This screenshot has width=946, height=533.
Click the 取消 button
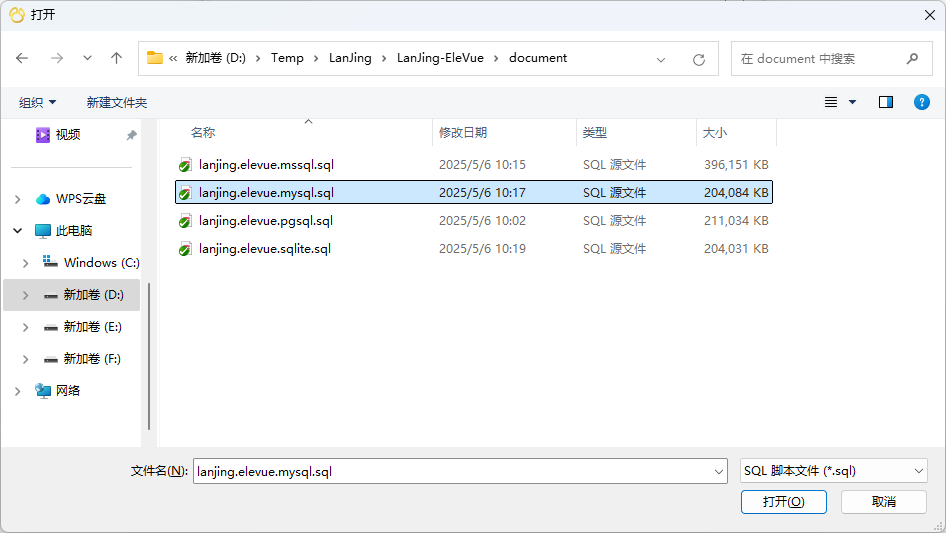[884, 502]
